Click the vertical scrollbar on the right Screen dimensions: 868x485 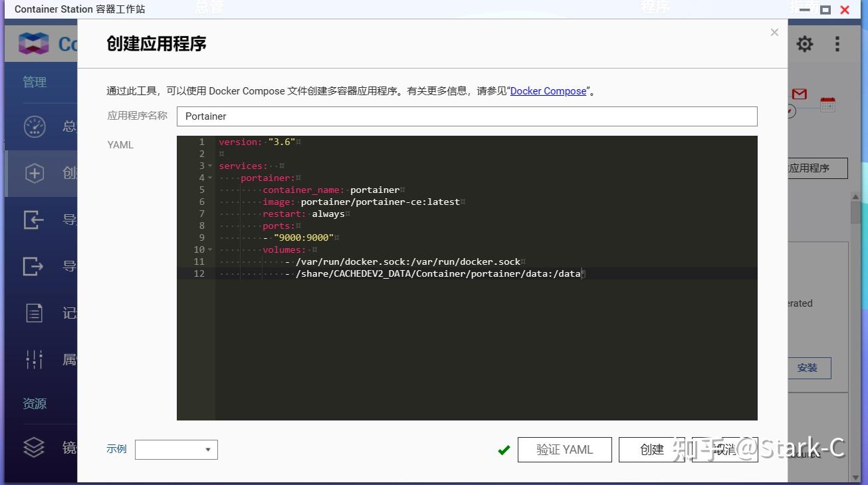[x=857, y=213]
